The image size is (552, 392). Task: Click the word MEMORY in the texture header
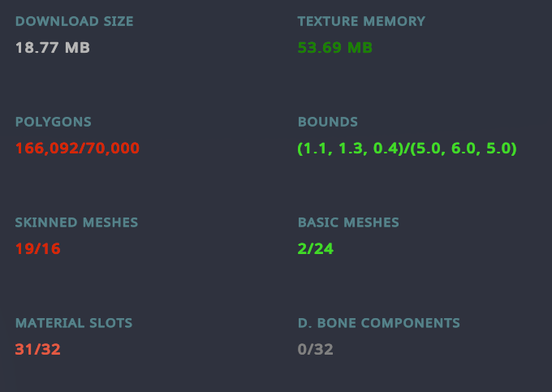[395, 21]
